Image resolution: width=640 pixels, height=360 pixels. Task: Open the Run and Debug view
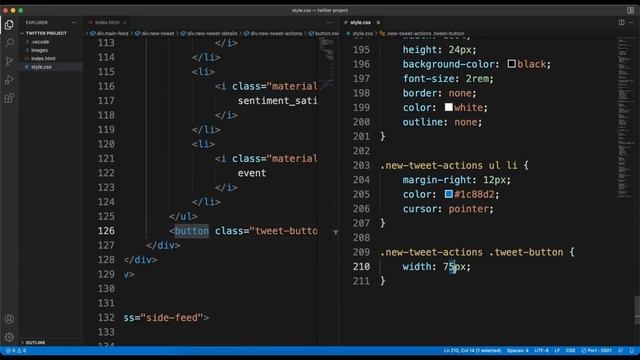pyautogui.click(x=9, y=80)
